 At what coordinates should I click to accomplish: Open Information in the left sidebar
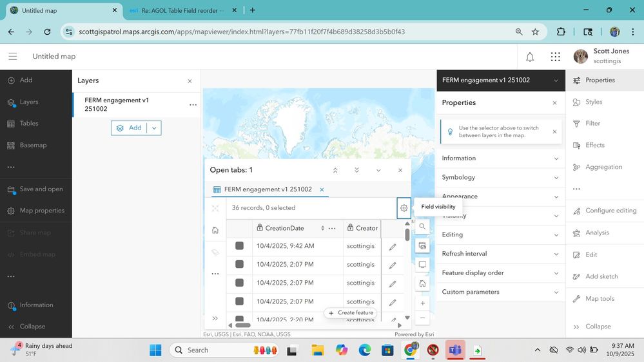[30, 305]
